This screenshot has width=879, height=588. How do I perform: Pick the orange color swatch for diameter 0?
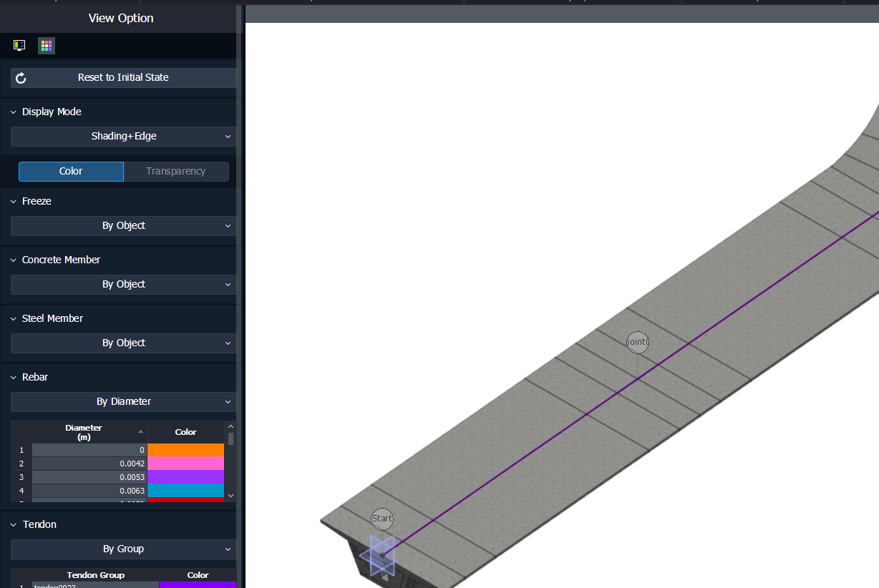[186, 450]
